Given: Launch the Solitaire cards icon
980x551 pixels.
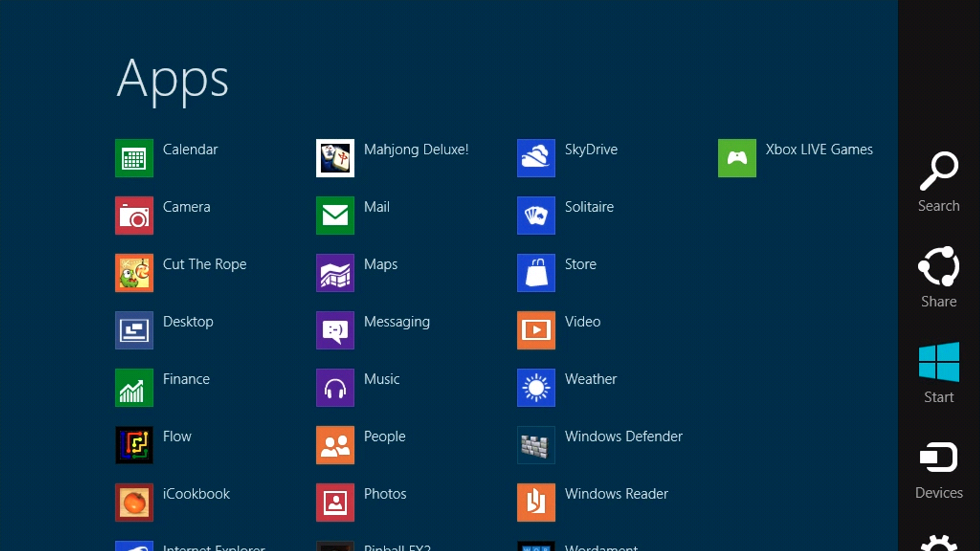Looking at the screenshot, I should 536,216.
